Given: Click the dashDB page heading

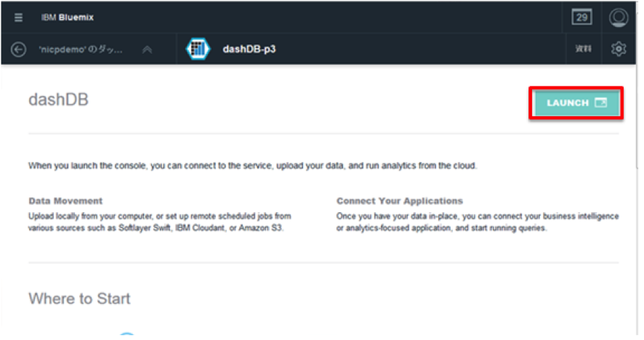Looking at the screenshot, I should tap(58, 100).
